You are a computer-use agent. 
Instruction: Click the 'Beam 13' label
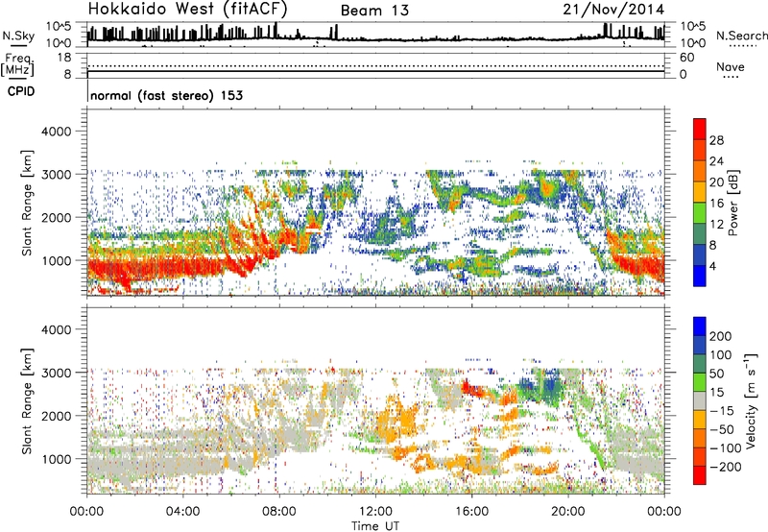coord(374,11)
